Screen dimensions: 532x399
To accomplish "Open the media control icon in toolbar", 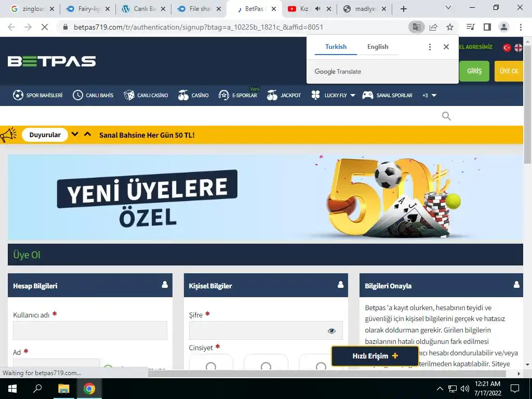I will click(471, 27).
